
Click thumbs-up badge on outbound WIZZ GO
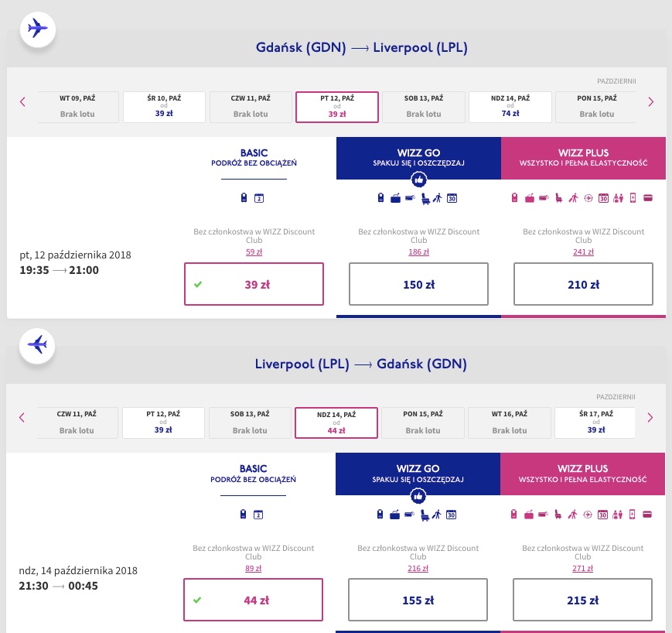(x=418, y=180)
